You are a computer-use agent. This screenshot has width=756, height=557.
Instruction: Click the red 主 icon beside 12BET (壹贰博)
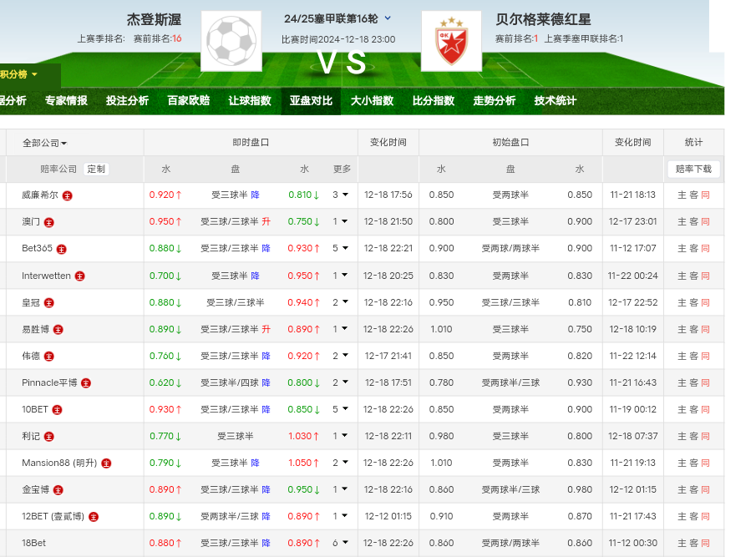(x=94, y=517)
